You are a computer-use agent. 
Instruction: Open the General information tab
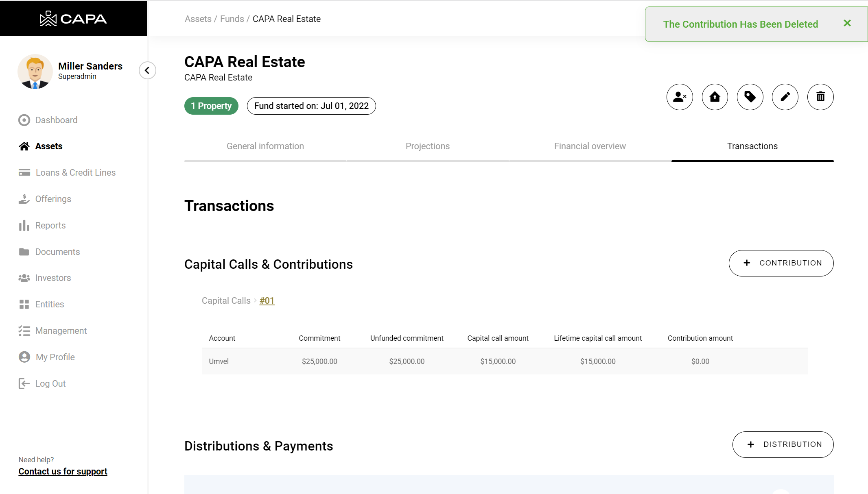pos(265,146)
